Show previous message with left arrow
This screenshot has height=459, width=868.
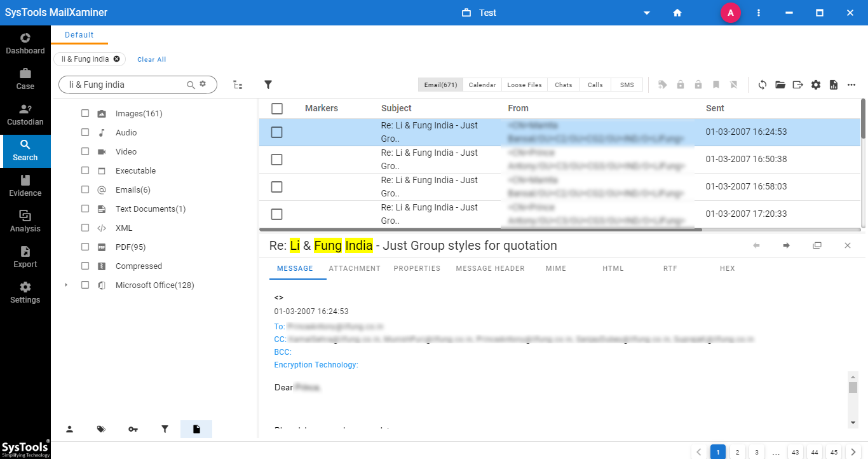point(756,245)
